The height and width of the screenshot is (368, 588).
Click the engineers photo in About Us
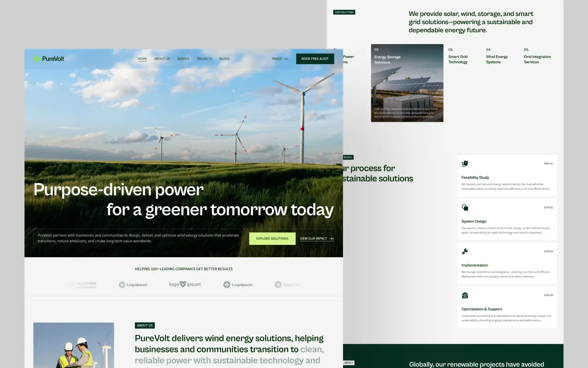click(x=73, y=346)
